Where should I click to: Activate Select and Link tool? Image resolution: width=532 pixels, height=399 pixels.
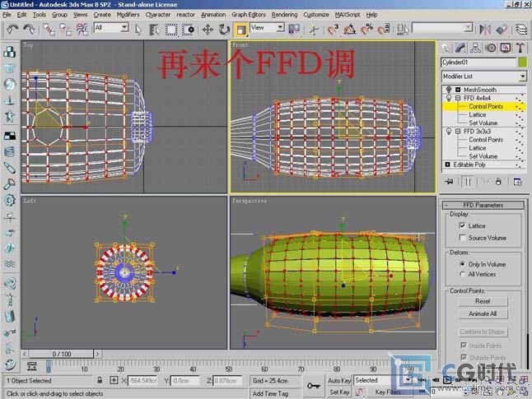[49, 30]
